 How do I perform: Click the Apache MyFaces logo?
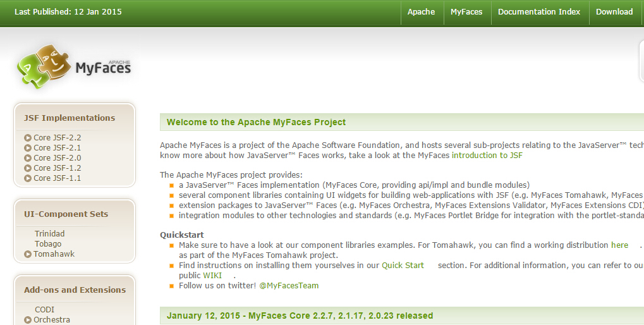click(74, 66)
